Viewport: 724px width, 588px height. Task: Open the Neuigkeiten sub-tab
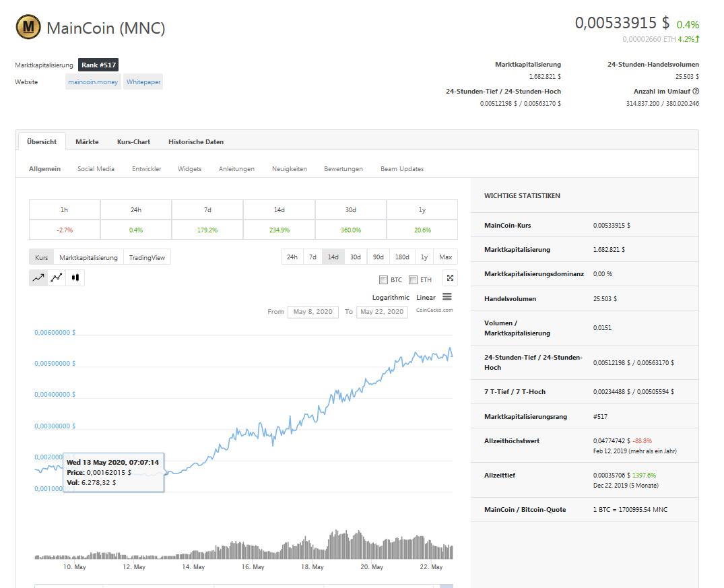click(x=290, y=169)
